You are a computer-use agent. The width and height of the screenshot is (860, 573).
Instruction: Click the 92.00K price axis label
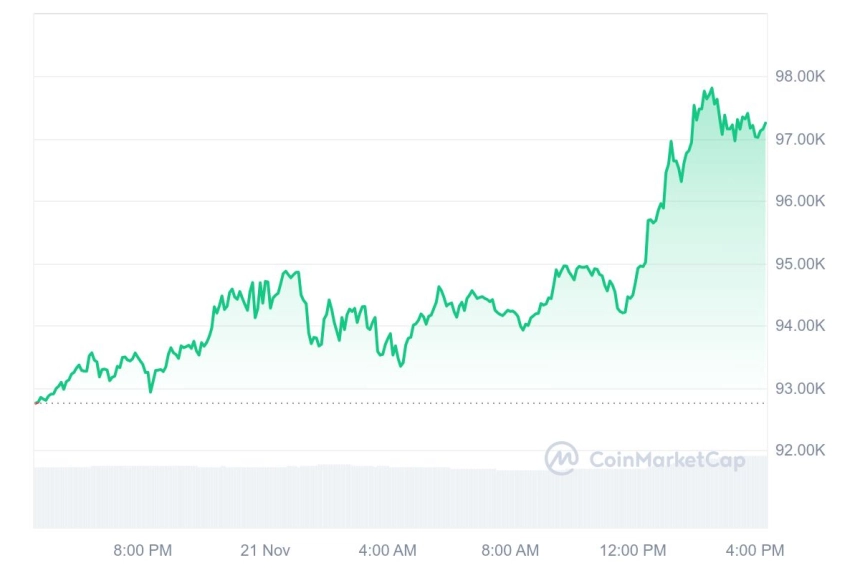[800, 450]
